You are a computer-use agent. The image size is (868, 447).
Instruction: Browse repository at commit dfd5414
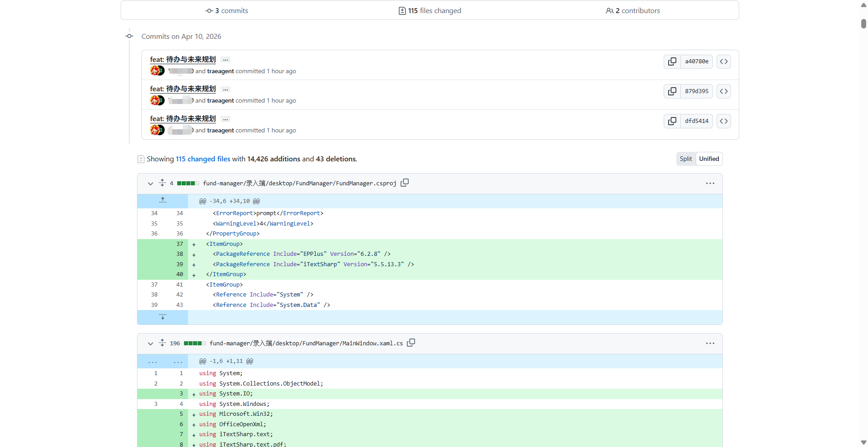[724, 121]
